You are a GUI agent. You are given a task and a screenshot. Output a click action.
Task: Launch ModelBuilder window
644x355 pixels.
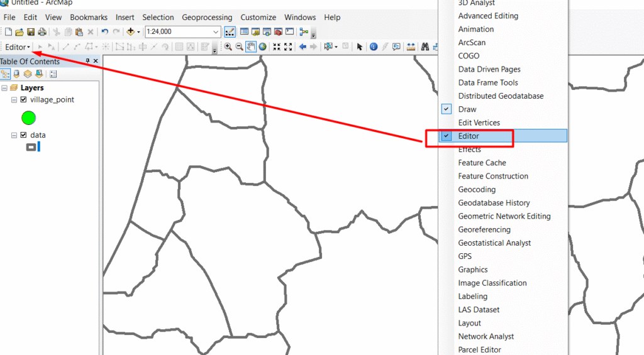tap(304, 31)
